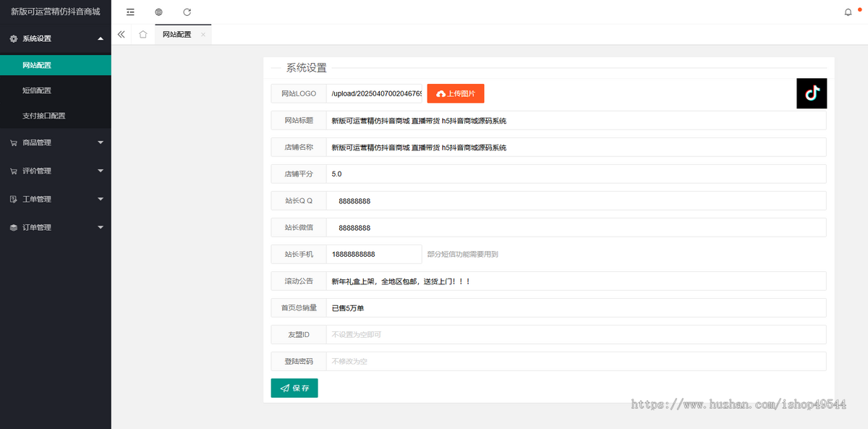Image resolution: width=868 pixels, height=429 pixels.
Task: Click the 评价管理 cart icon
Action: [14, 171]
